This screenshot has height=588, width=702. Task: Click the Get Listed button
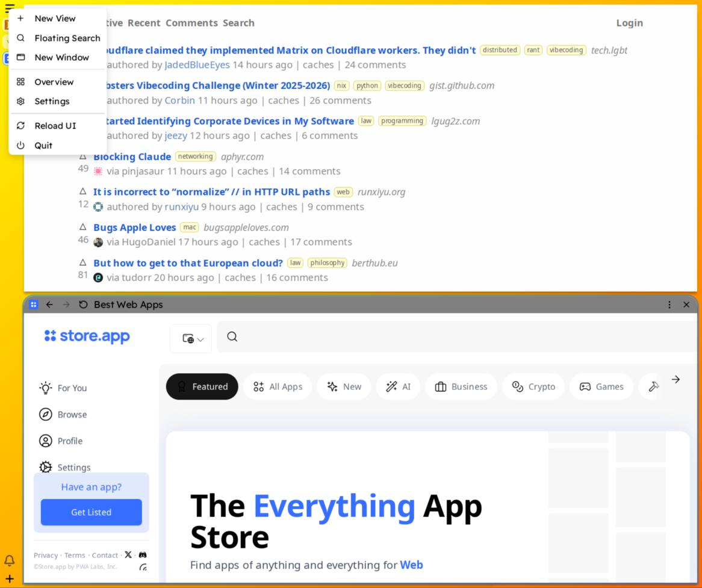[x=91, y=512]
